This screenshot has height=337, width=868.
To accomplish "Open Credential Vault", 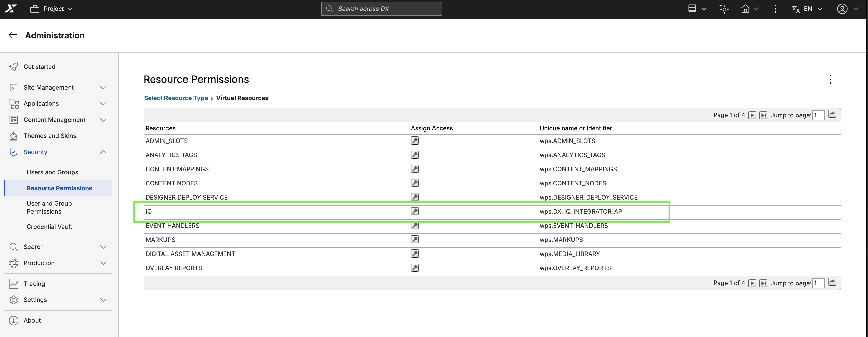I will (49, 227).
